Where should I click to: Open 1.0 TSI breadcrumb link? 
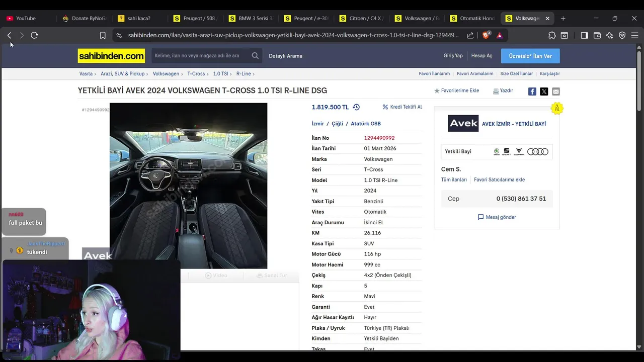point(220,74)
